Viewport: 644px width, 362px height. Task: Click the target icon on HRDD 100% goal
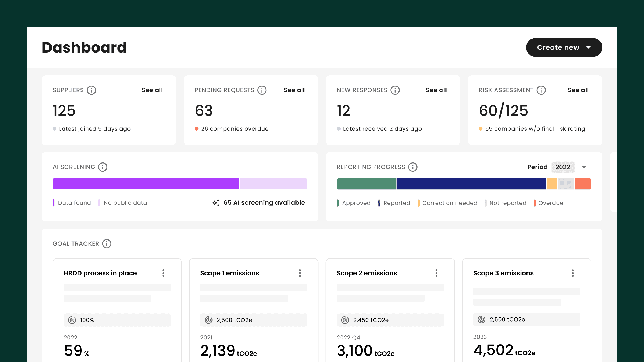point(72,320)
